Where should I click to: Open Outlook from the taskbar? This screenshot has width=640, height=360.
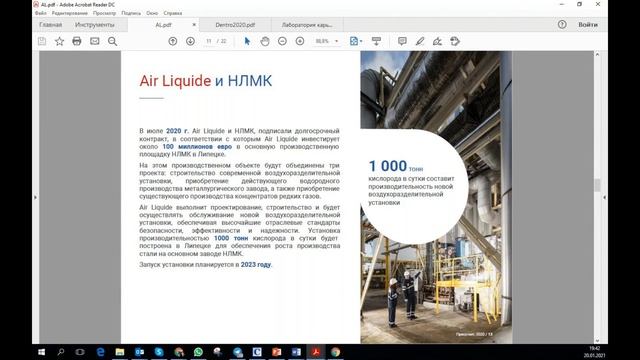click(139, 352)
